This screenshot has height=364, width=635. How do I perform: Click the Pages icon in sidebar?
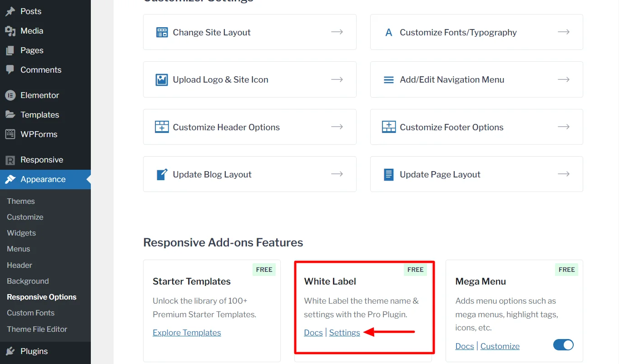tap(10, 50)
